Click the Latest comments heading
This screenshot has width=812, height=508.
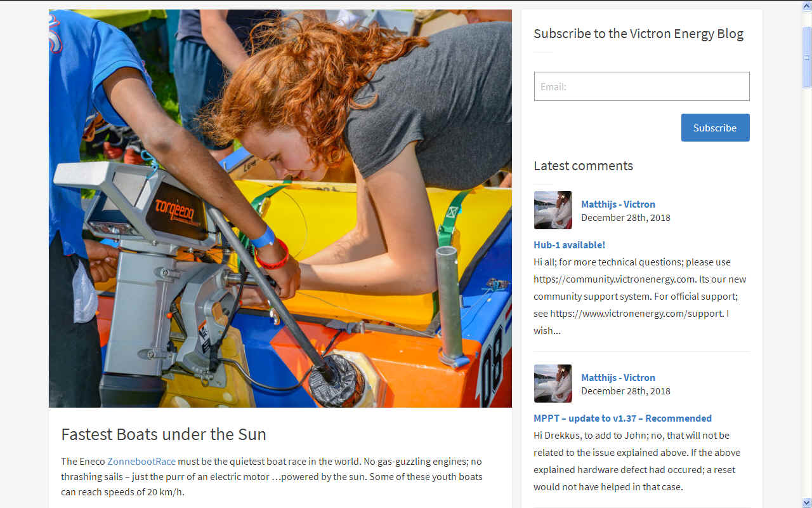click(x=583, y=166)
